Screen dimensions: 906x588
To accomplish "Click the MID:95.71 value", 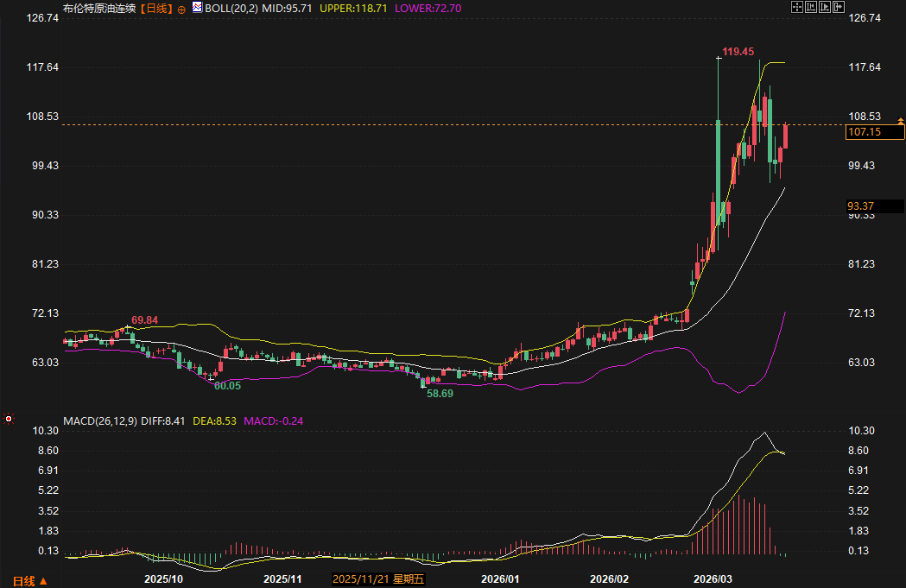I will pyautogui.click(x=287, y=8).
